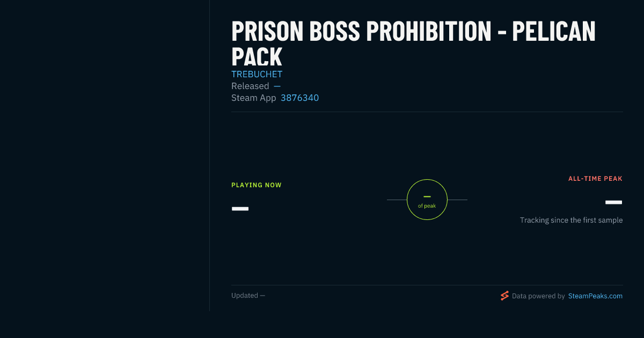The height and width of the screenshot is (338, 644).
Task: Click the playing now dash value
Action: tap(240, 208)
